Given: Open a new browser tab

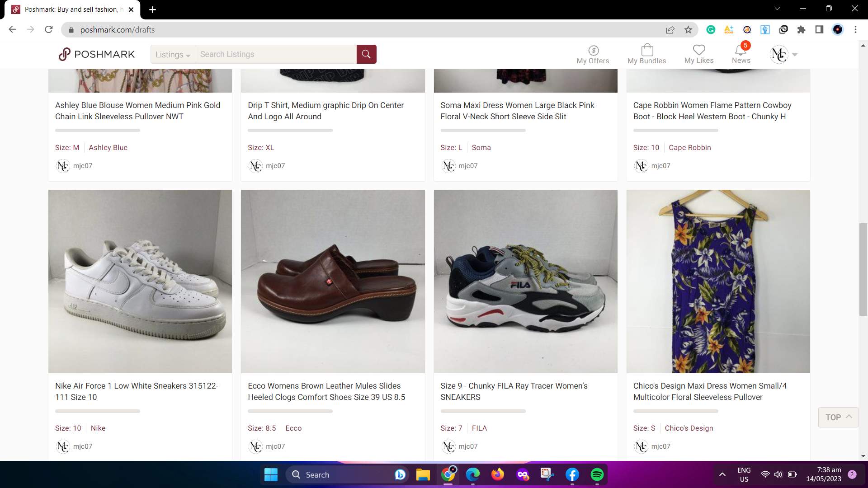Looking at the screenshot, I should [x=152, y=9].
